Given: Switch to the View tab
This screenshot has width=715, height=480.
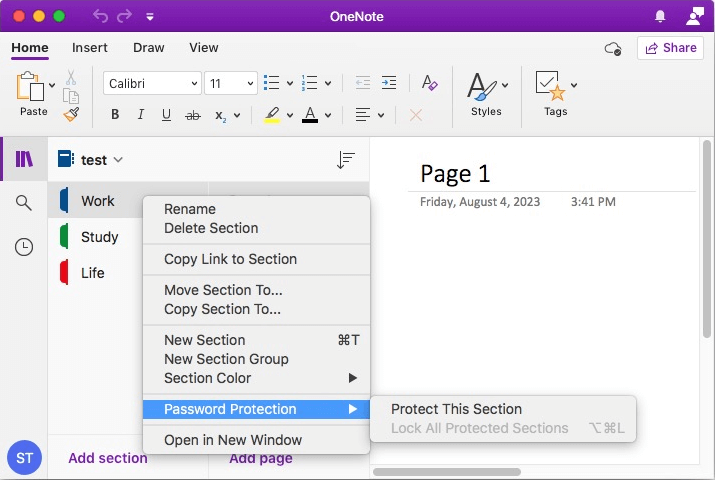Looking at the screenshot, I should [204, 48].
